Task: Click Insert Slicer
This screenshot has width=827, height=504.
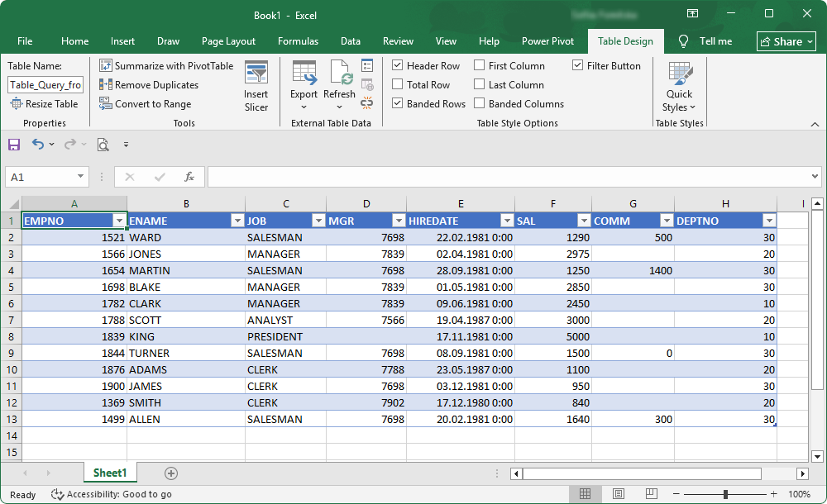Action: pos(256,85)
